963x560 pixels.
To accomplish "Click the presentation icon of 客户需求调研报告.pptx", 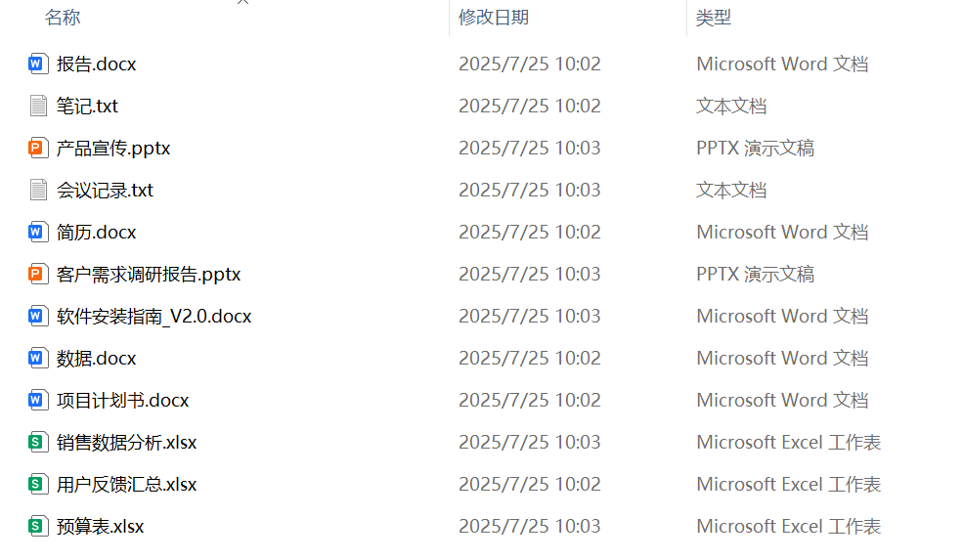I will point(38,275).
